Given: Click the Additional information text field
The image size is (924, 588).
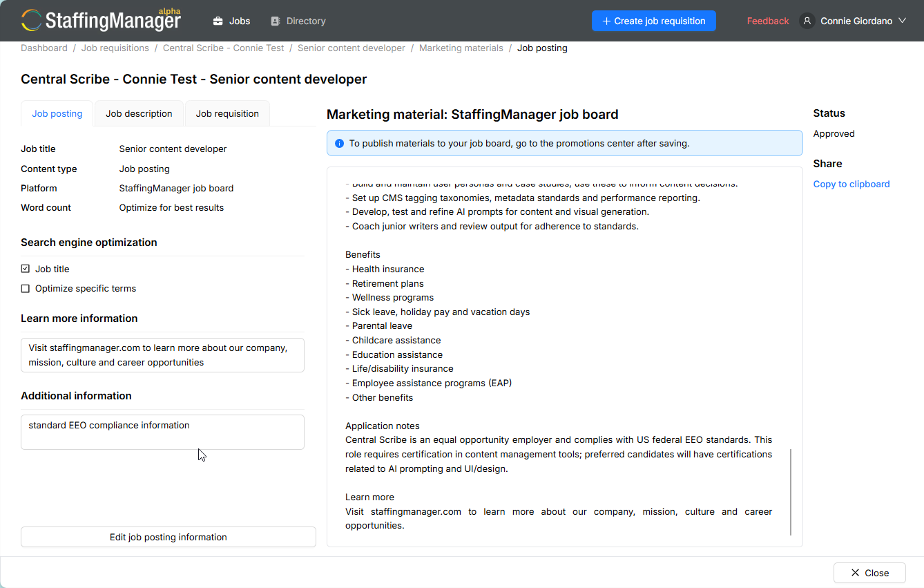Looking at the screenshot, I should [x=162, y=432].
